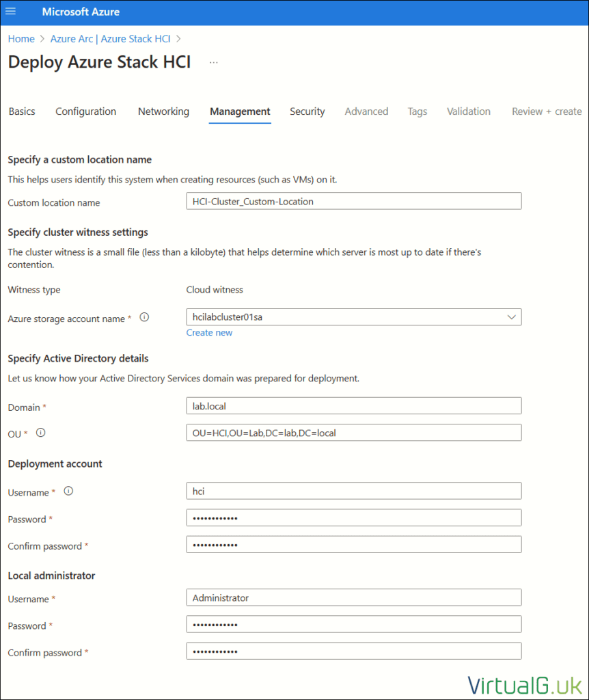
Task: Click the Microsoft Azure portal title
Action: 81,12
